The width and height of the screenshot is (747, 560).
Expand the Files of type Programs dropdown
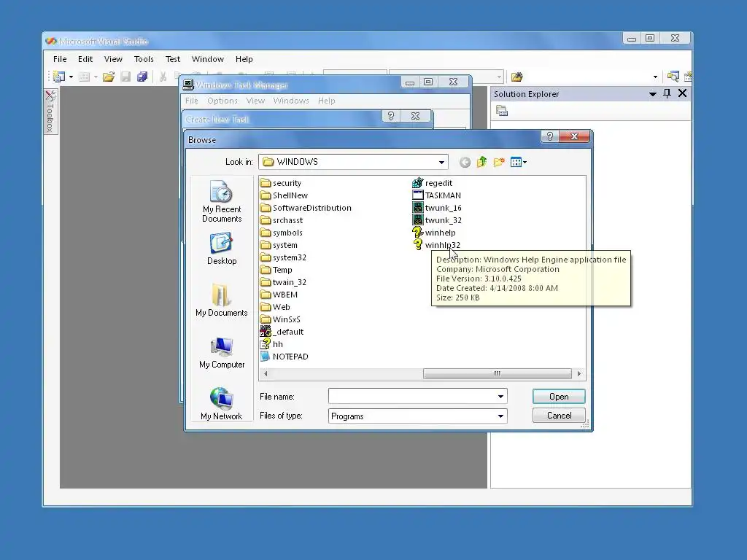click(x=500, y=416)
